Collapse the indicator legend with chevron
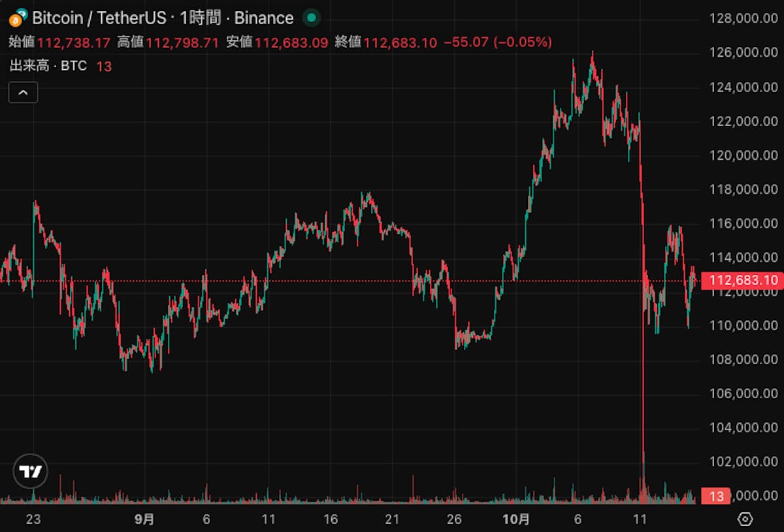The height and width of the screenshot is (532, 784). [x=23, y=93]
